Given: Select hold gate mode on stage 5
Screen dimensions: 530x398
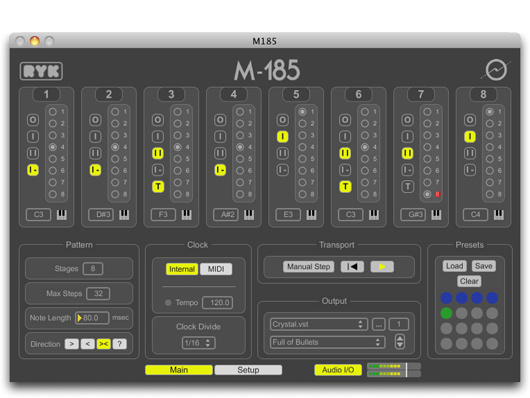Looking at the screenshot, I should coord(283,170).
